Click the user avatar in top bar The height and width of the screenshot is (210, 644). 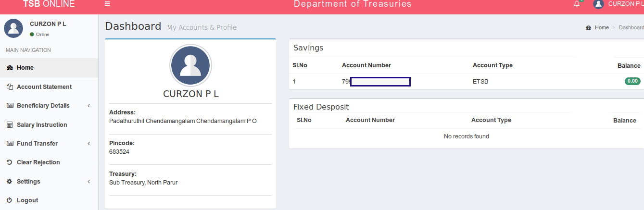[598, 4]
